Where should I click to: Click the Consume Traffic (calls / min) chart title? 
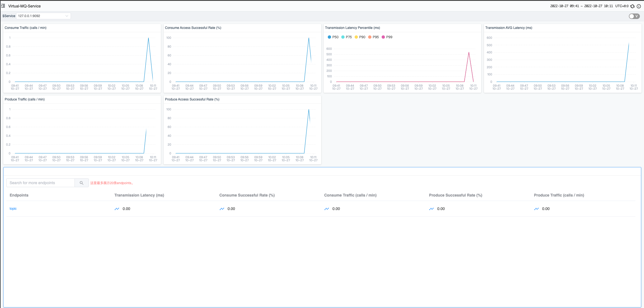tap(26, 28)
